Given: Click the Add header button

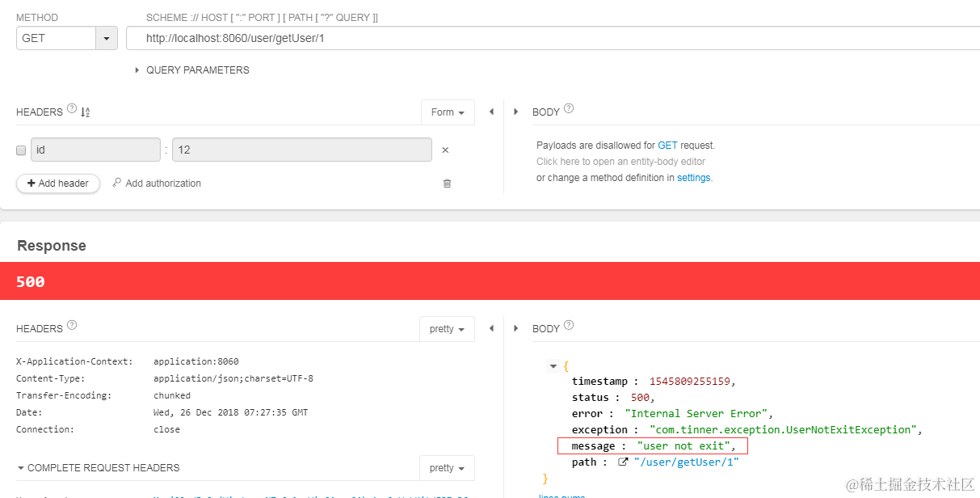Looking at the screenshot, I should tap(58, 184).
